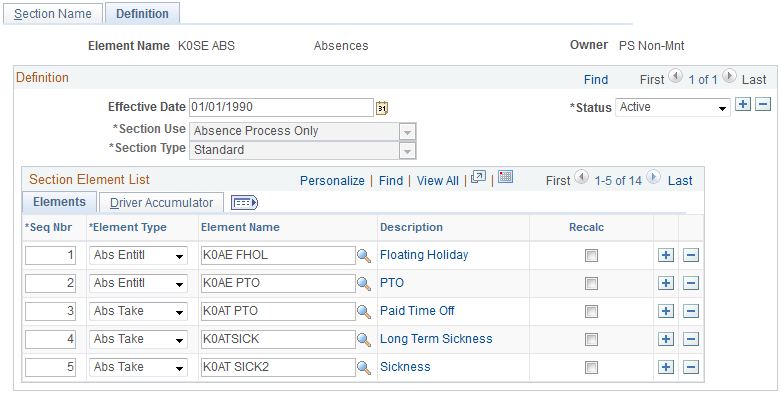Open the Status dropdown
Image resolution: width=781 pixels, height=394 pixels.
(x=673, y=107)
